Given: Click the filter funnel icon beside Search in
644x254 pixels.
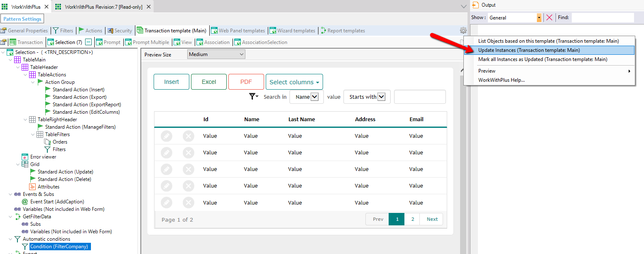Looking at the screenshot, I should coord(253,96).
